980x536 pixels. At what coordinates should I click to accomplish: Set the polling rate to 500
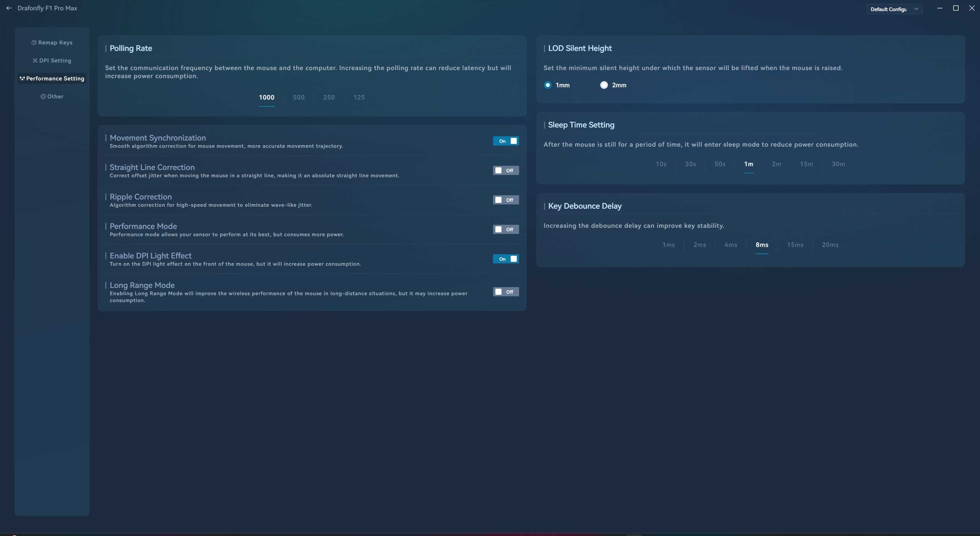(x=299, y=97)
